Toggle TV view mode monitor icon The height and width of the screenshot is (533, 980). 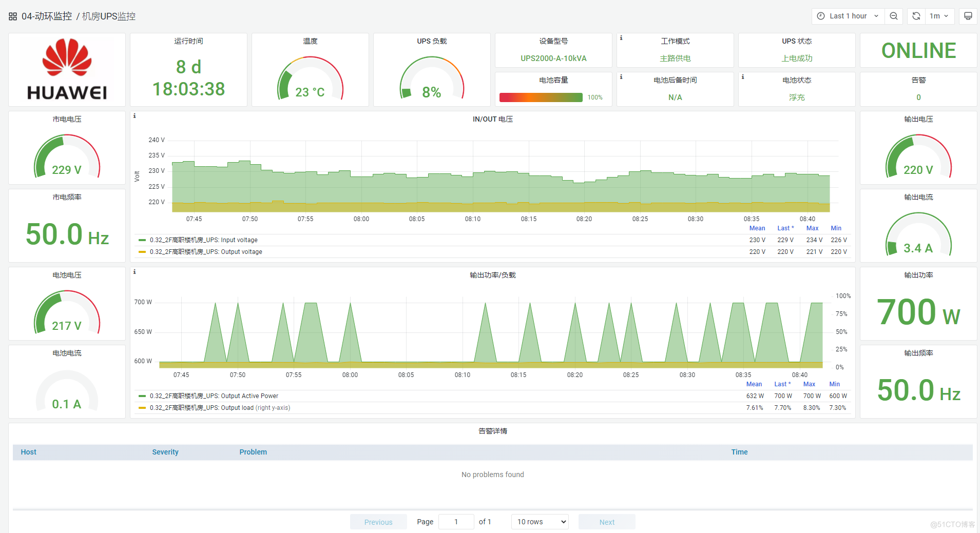point(968,16)
